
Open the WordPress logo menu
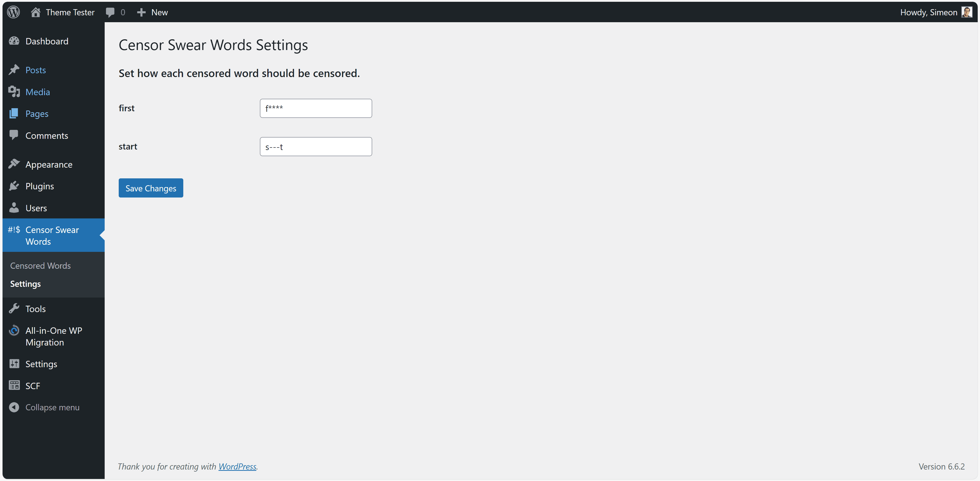click(x=13, y=12)
